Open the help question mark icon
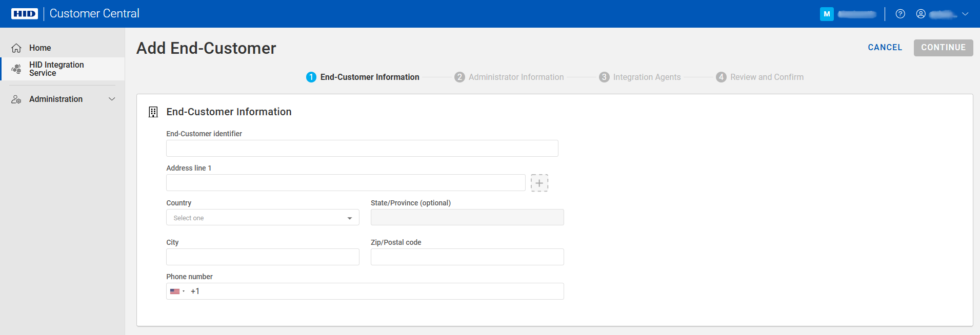Screen dimensions: 980x335 coord(900,14)
